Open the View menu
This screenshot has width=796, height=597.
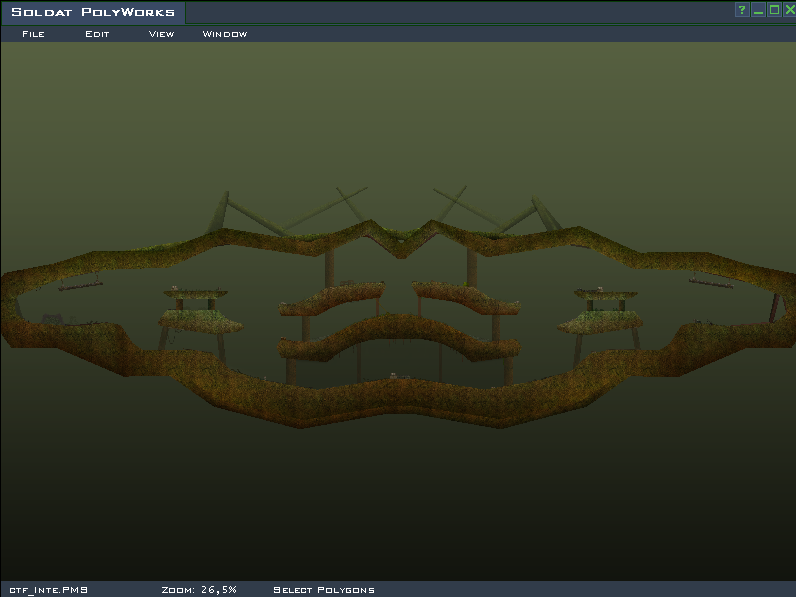point(161,34)
